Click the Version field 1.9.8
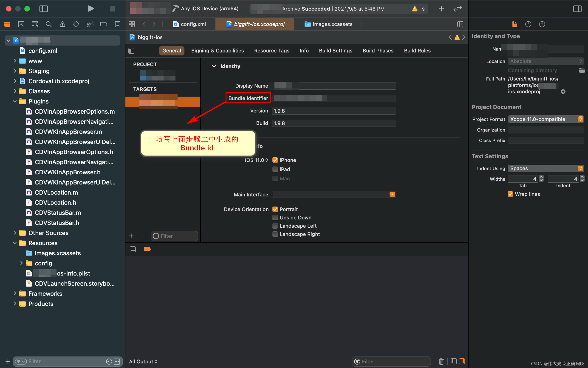The image size is (588, 368). tap(334, 111)
